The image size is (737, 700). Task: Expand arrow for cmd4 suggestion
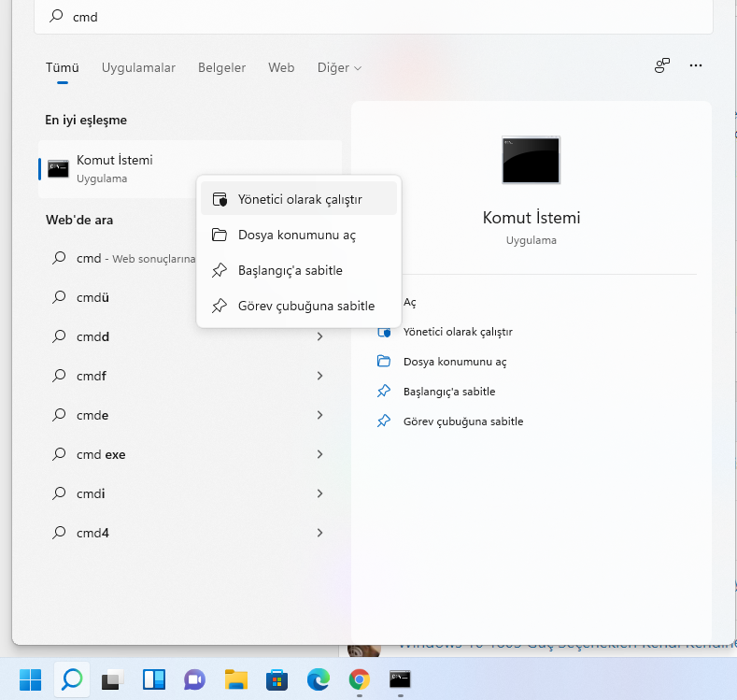(x=319, y=533)
